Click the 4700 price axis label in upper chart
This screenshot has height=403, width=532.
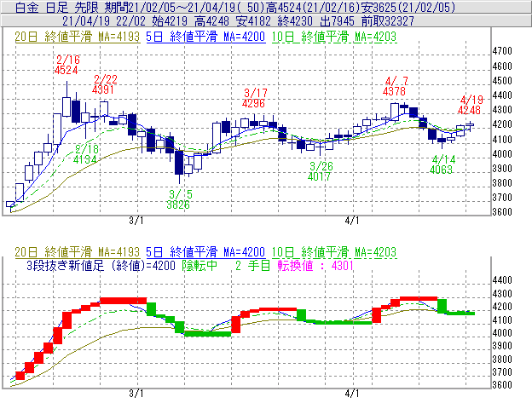point(502,51)
